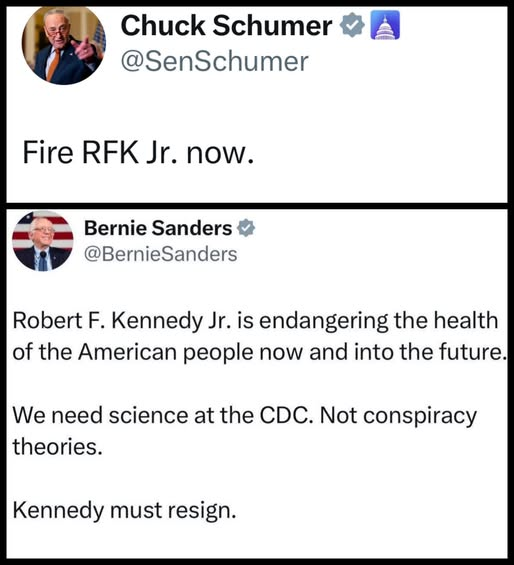
Task: Click the Chuck Schumer display name
Action: pyautogui.click(x=226, y=26)
